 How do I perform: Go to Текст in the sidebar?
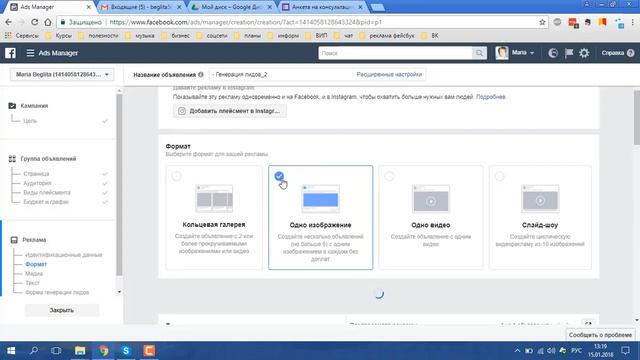coord(32,283)
